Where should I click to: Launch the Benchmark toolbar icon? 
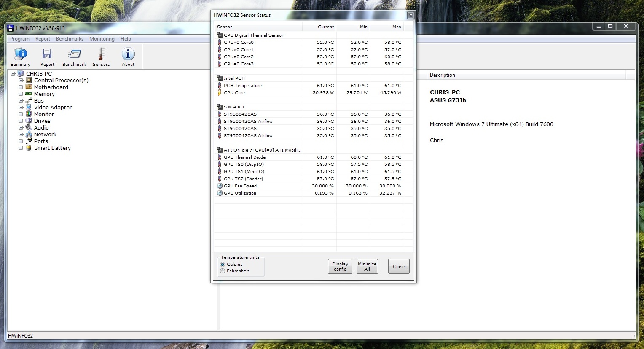tap(74, 54)
